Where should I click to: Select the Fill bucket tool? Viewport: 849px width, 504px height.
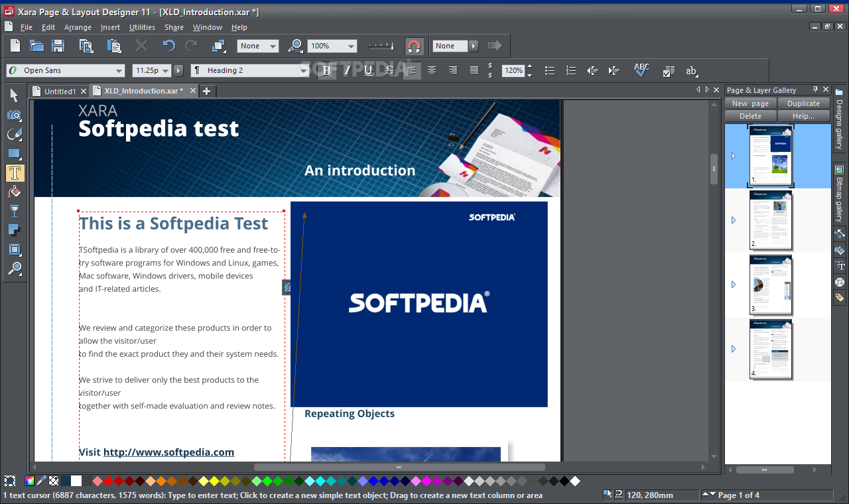coord(15,192)
